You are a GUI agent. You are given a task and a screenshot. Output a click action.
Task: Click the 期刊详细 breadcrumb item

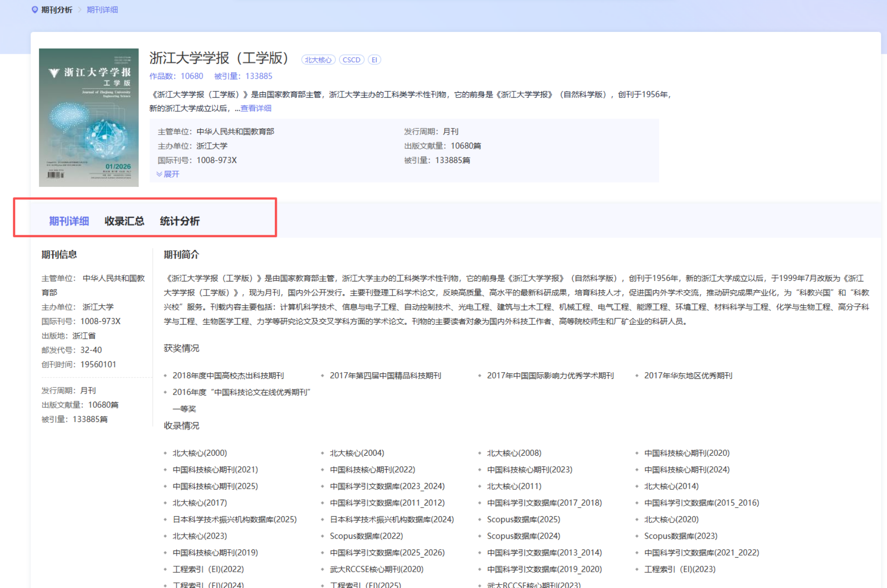102,10
